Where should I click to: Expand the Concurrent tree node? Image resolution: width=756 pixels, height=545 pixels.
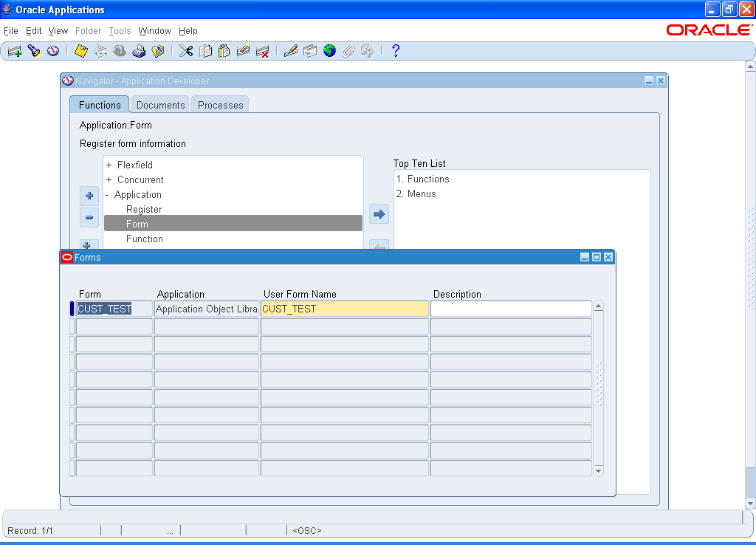(x=109, y=180)
